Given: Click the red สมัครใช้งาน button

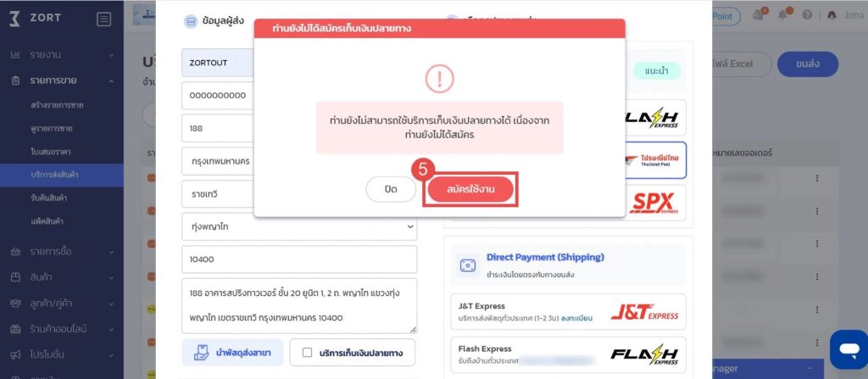Looking at the screenshot, I should point(470,190).
